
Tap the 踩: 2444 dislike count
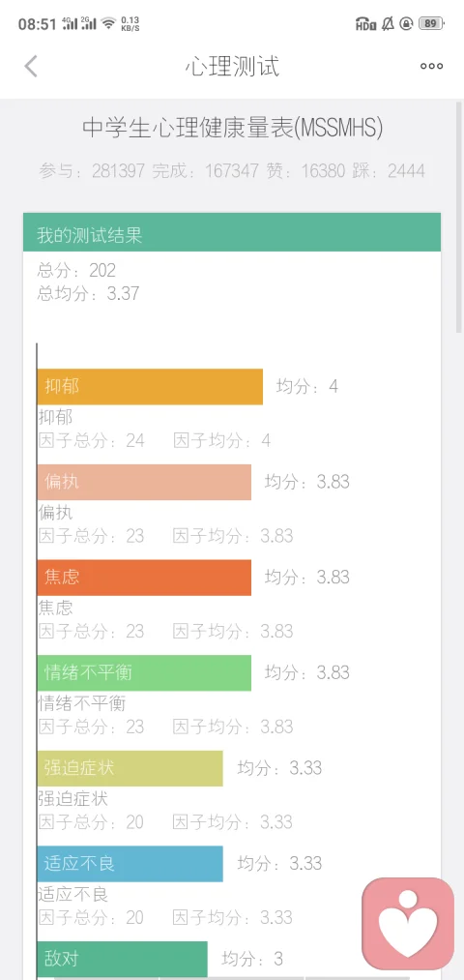[x=389, y=170]
